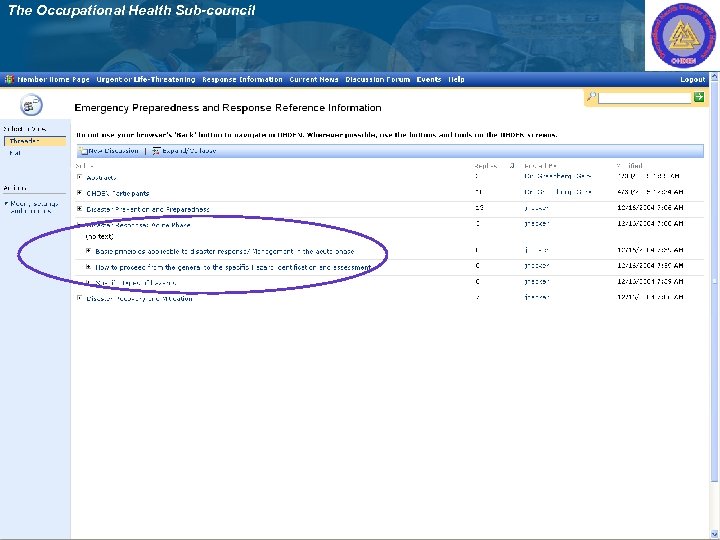
Task: Click the discussion board icon beside page title
Action: pyautogui.click(x=31, y=105)
